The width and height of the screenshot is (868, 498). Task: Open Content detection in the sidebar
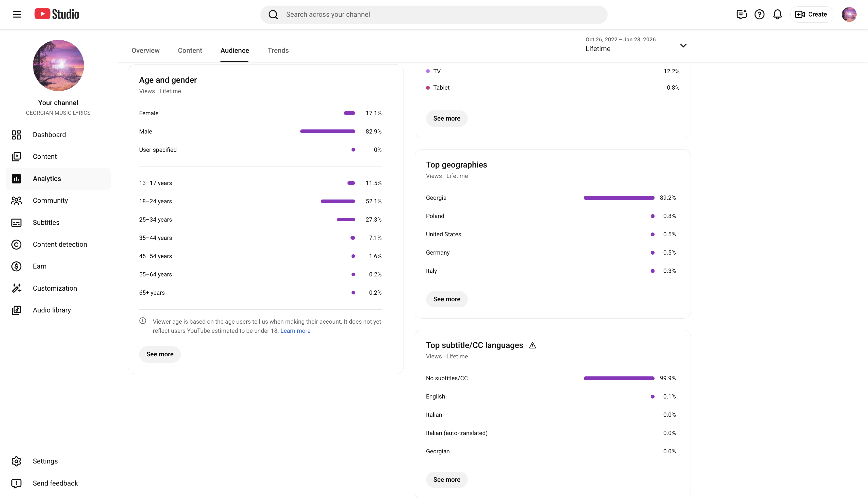[x=58, y=244]
